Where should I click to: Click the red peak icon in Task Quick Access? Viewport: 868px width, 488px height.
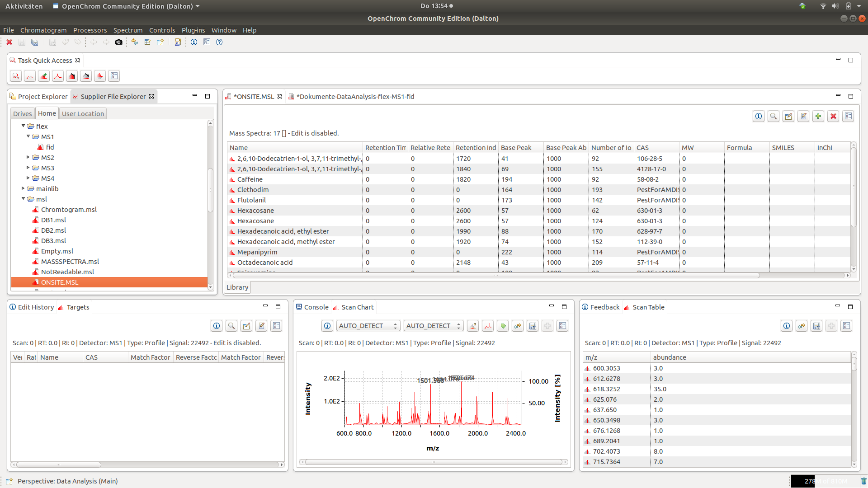click(58, 76)
